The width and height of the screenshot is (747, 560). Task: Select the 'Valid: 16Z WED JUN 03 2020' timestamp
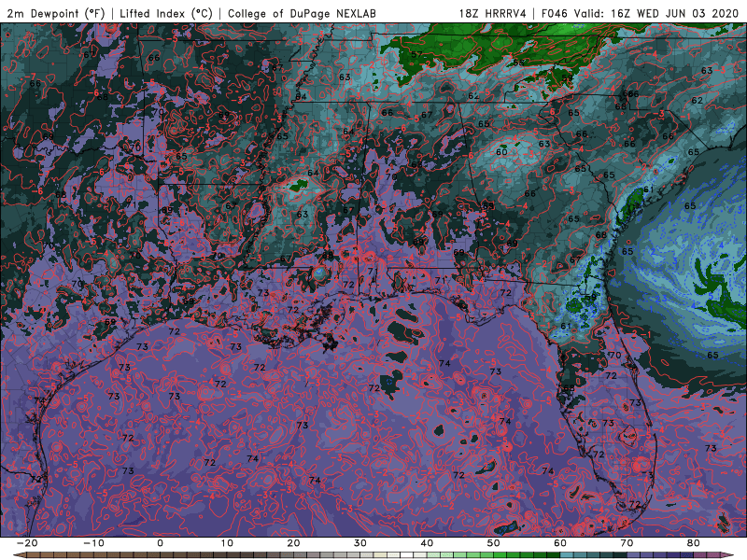656,13
